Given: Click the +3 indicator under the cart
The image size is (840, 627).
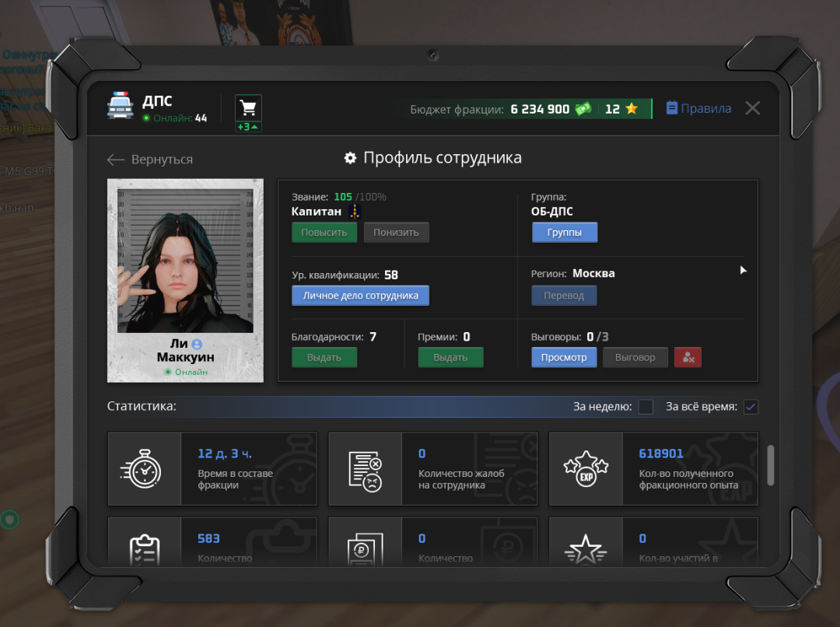Looking at the screenshot, I should [248, 127].
